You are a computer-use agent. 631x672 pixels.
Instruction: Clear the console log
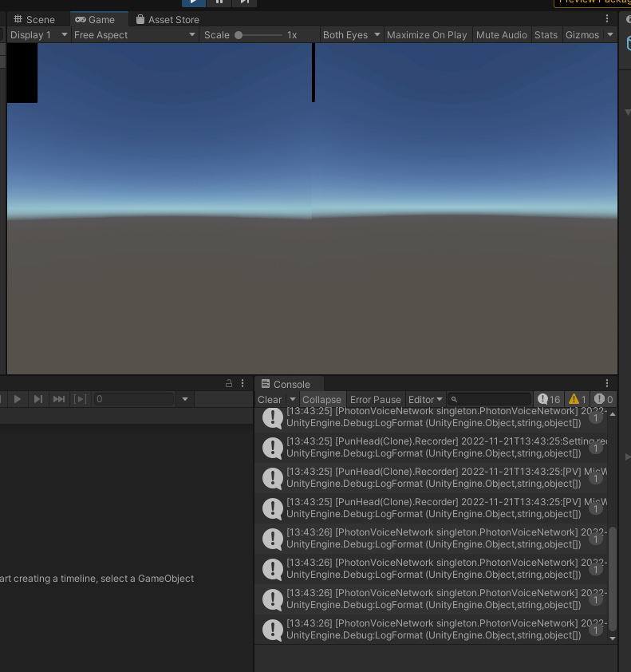coord(270,400)
